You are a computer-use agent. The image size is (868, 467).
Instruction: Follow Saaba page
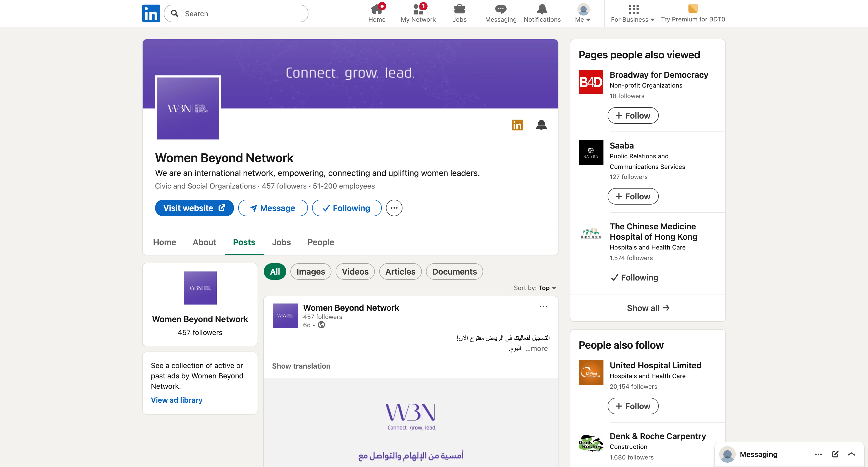(633, 197)
